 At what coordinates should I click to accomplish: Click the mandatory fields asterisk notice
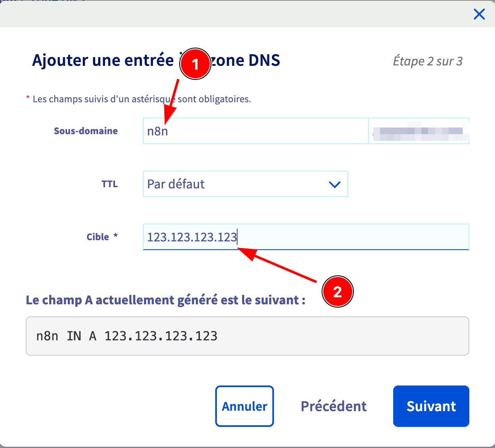[139, 99]
